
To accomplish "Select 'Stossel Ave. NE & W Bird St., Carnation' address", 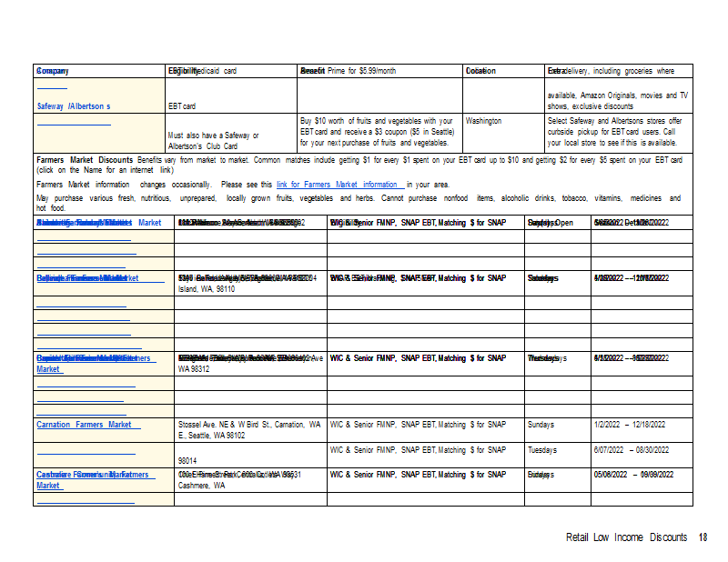I will click(x=249, y=425).
